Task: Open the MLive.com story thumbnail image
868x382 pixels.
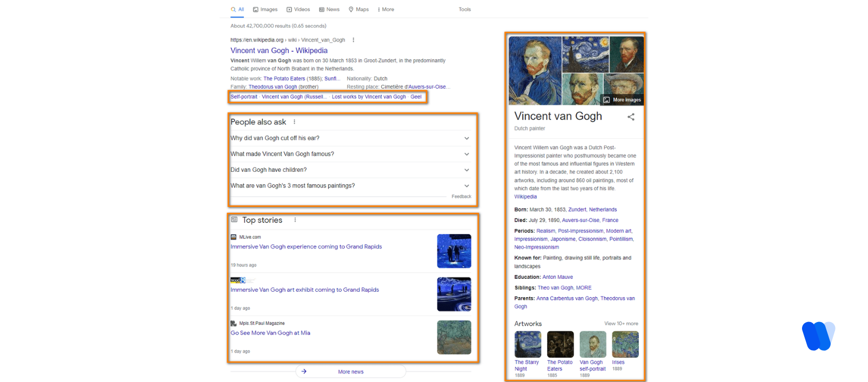Action: 454,251
